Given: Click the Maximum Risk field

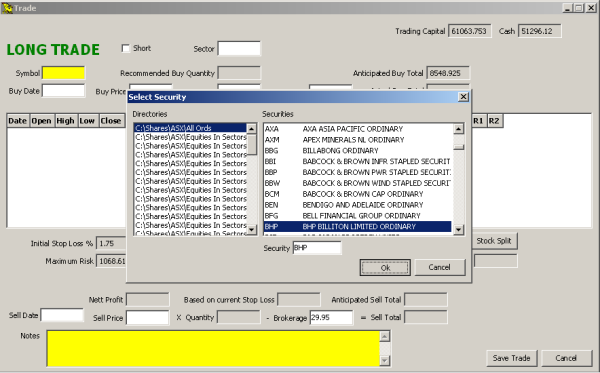Looking at the screenshot, I should tap(111, 261).
